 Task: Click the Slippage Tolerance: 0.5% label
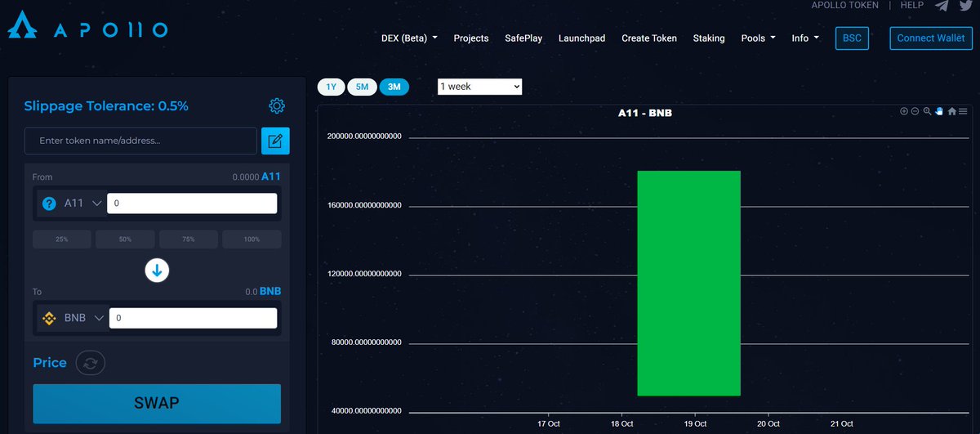[106, 105]
